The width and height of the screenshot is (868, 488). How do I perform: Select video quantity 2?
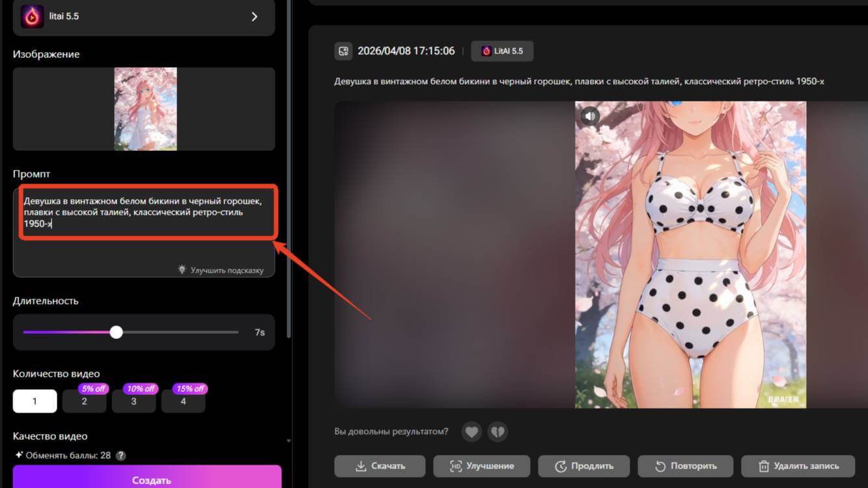[84, 401]
